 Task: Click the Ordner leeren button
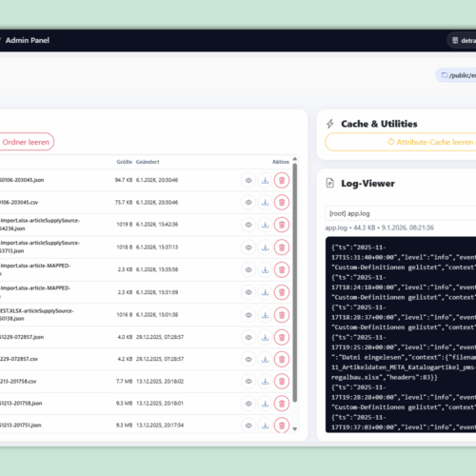(x=26, y=142)
